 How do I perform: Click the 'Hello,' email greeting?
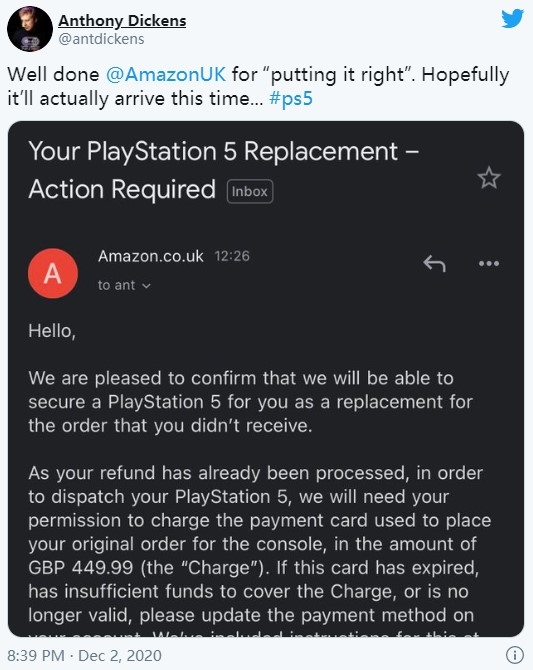click(x=52, y=331)
